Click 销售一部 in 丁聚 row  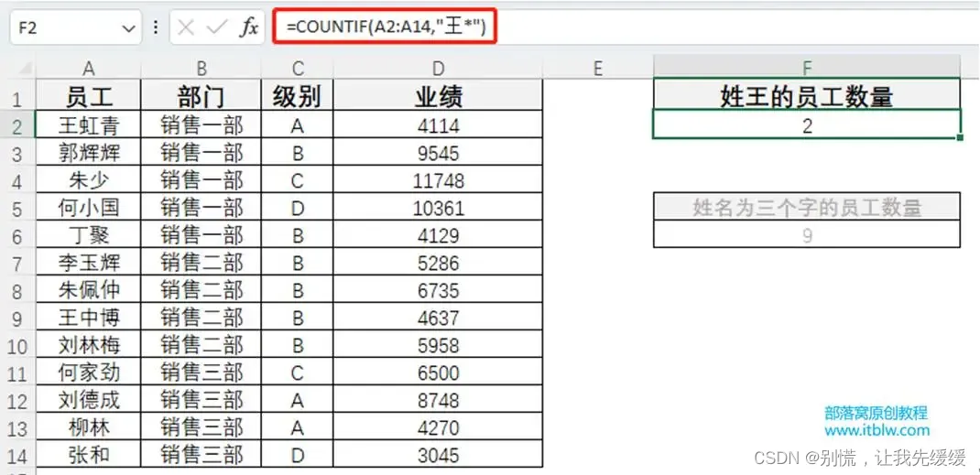201,235
